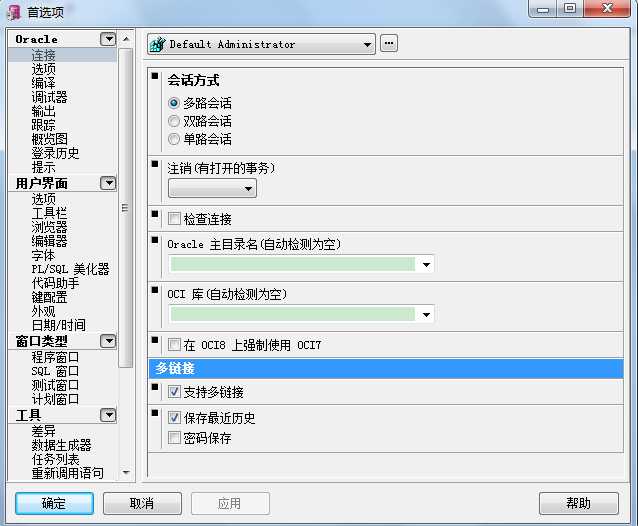
Task: Select 重新调用语句 in the sidebar
Action: pyautogui.click(x=68, y=473)
